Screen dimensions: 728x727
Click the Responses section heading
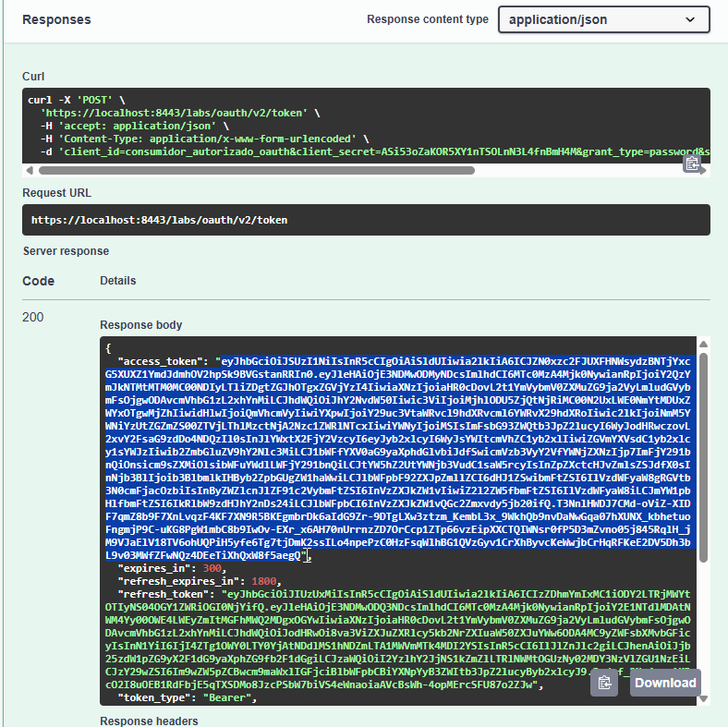[x=56, y=19]
